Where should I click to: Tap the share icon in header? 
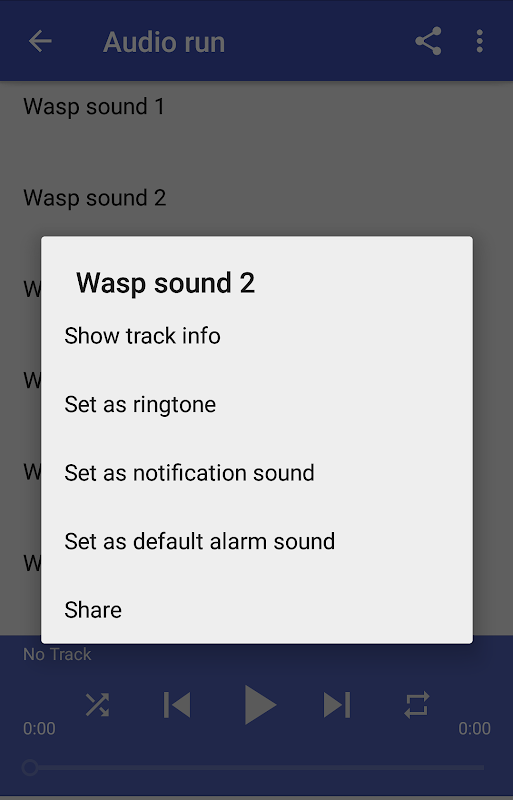[x=428, y=41]
